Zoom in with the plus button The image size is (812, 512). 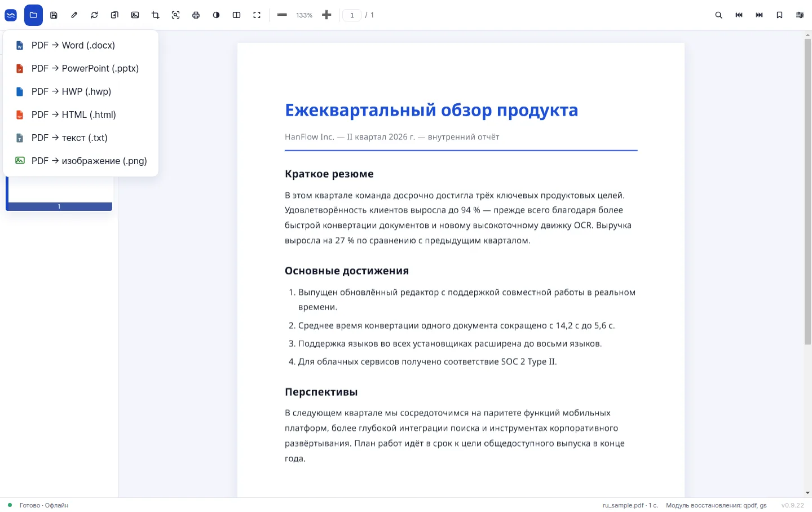326,15
